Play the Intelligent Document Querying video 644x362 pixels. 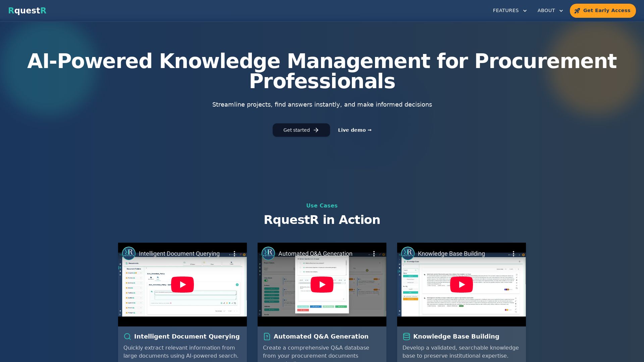[x=182, y=285]
